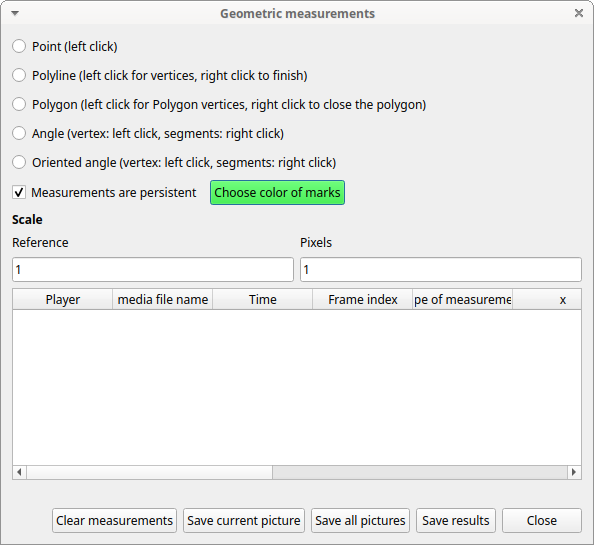Image resolution: width=594 pixels, height=545 pixels.
Task: Click the table's left scroll arrow
Action: 19,472
